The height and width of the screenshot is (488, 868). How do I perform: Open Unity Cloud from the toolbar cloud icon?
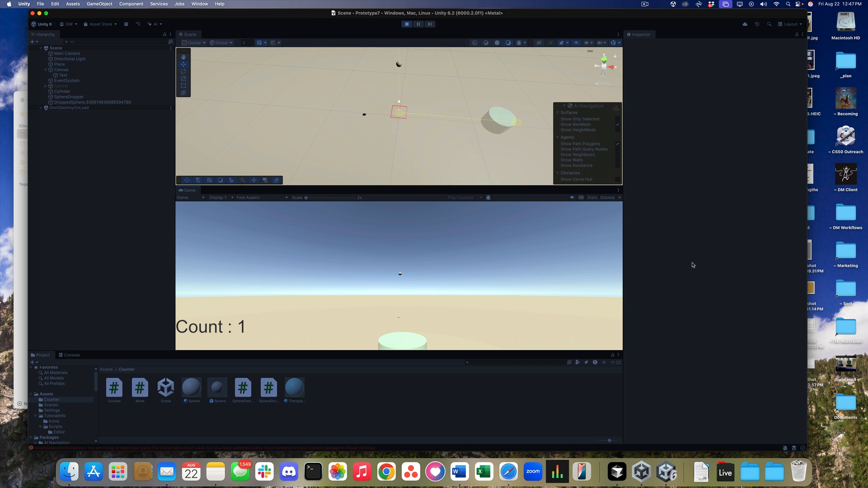(x=745, y=24)
